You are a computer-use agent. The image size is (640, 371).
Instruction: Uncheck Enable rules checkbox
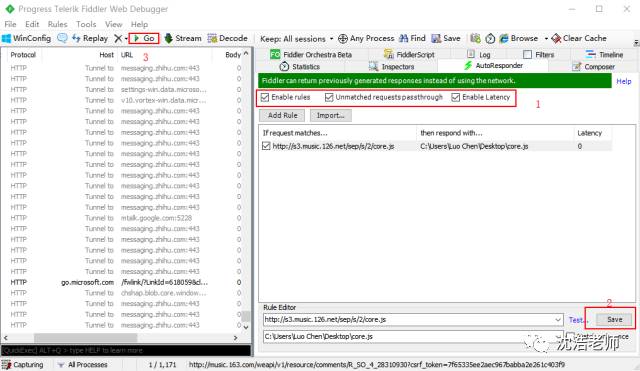pos(265,97)
